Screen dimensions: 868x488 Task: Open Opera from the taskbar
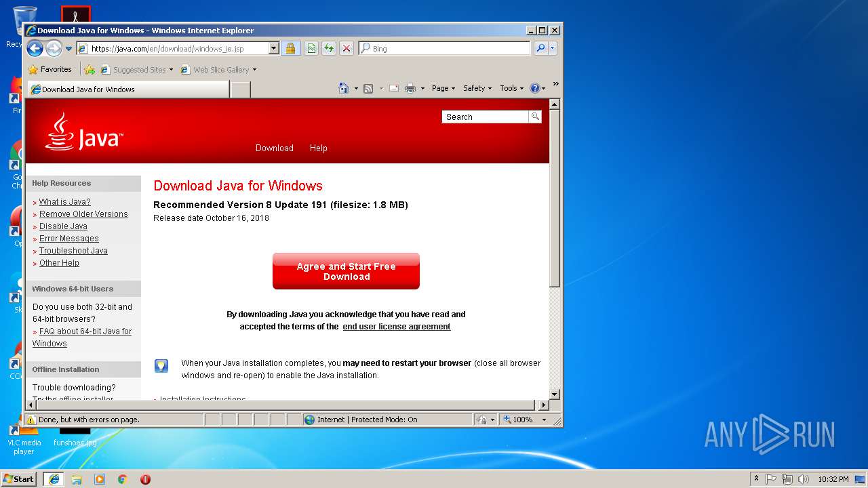pyautogui.click(x=145, y=479)
